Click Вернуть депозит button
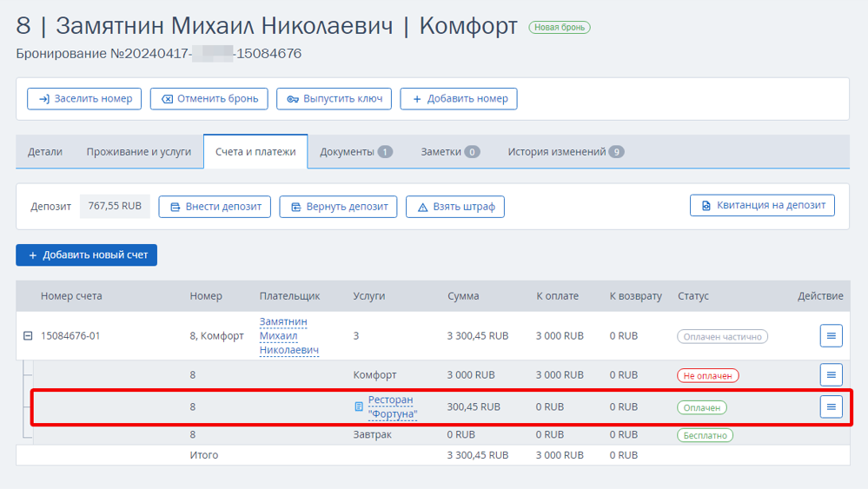Image resolution: width=868 pixels, height=489 pixels. pos(338,207)
